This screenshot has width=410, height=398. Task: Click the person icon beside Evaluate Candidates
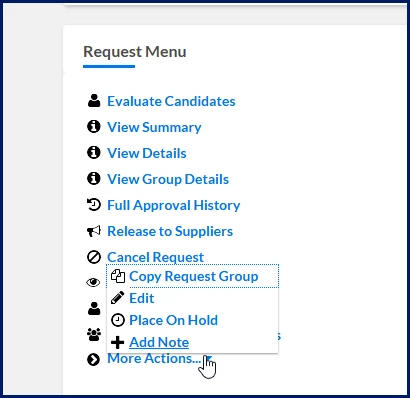[x=94, y=101]
